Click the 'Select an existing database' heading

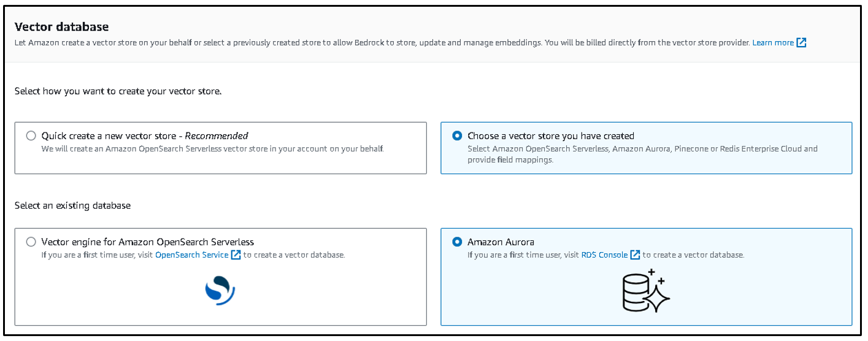point(72,205)
